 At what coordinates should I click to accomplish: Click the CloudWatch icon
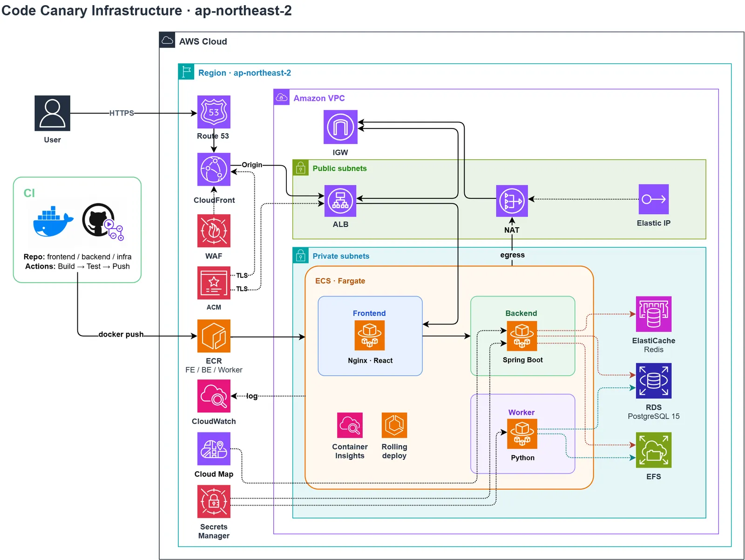coord(214,396)
